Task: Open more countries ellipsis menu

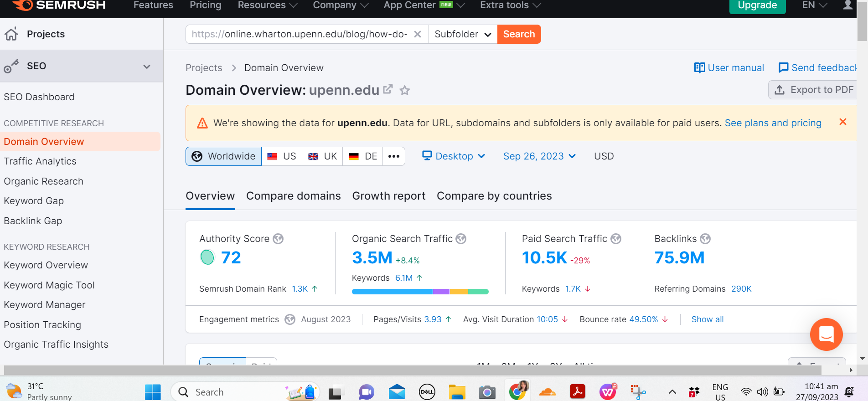Action: pos(394,156)
